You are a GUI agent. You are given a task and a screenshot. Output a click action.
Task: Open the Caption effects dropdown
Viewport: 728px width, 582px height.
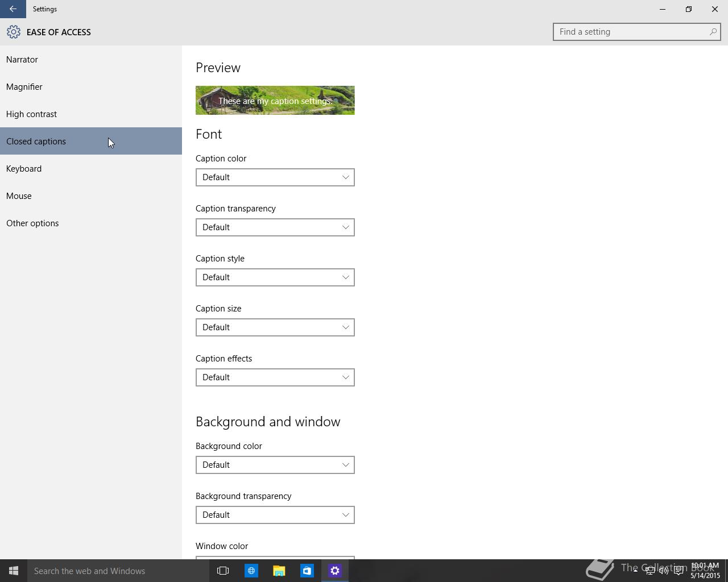275,377
